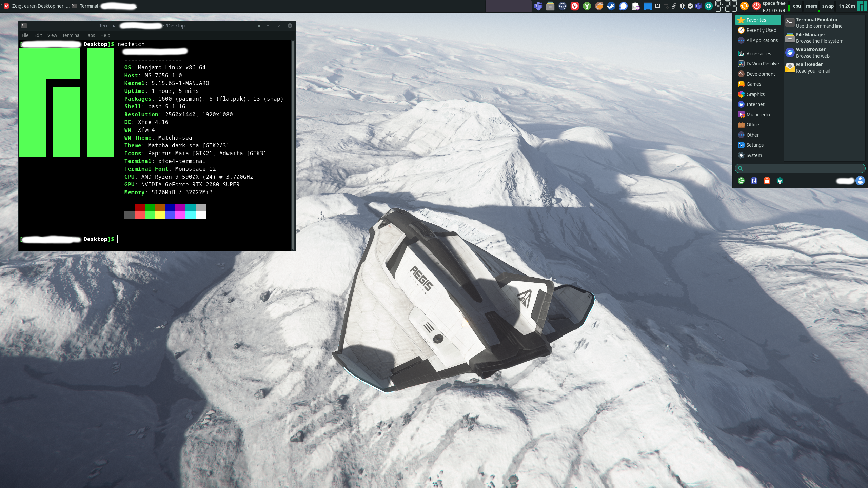Launch Web Browser from favorites
This screenshot has width=868, height=488.
[825, 53]
